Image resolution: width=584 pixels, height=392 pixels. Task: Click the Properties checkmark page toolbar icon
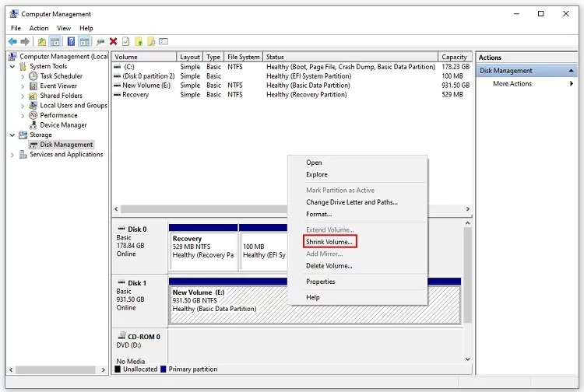[x=126, y=42]
